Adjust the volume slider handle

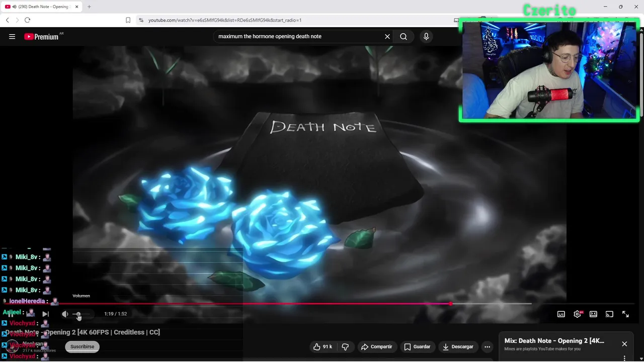click(77, 314)
